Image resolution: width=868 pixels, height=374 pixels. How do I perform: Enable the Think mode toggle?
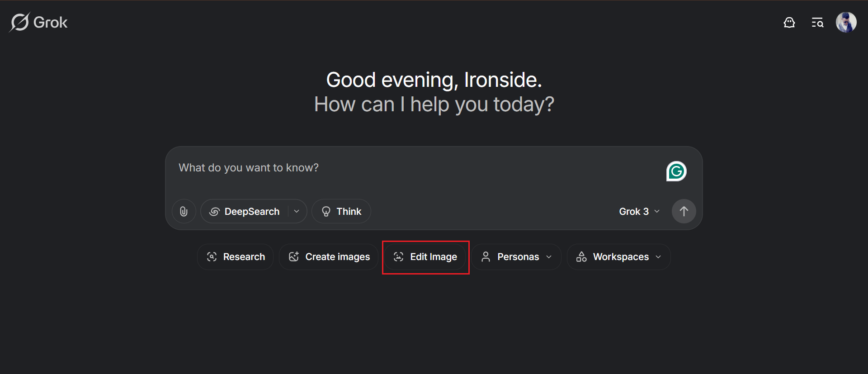[x=341, y=212]
